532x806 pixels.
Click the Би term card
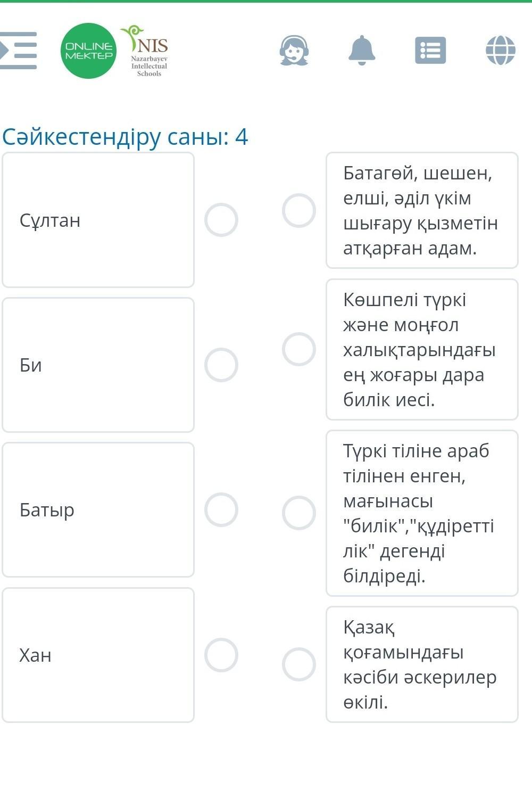click(98, 365)
